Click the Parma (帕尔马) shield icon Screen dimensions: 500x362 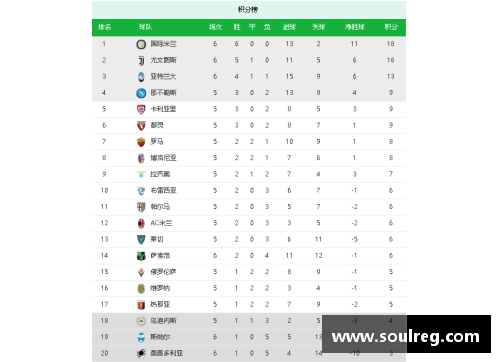click(141, 207)
